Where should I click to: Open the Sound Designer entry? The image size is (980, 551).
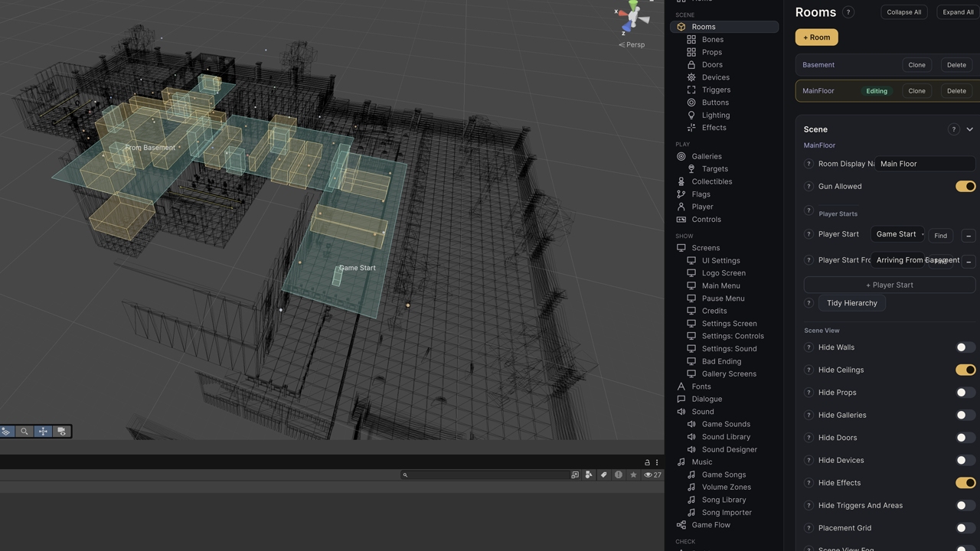pos(729,449)
